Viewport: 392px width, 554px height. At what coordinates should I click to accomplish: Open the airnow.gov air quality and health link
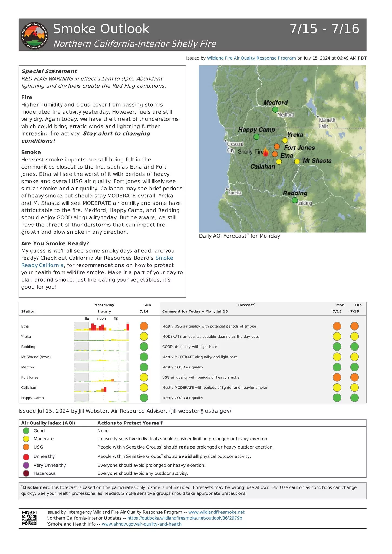(x=141, y=524)
